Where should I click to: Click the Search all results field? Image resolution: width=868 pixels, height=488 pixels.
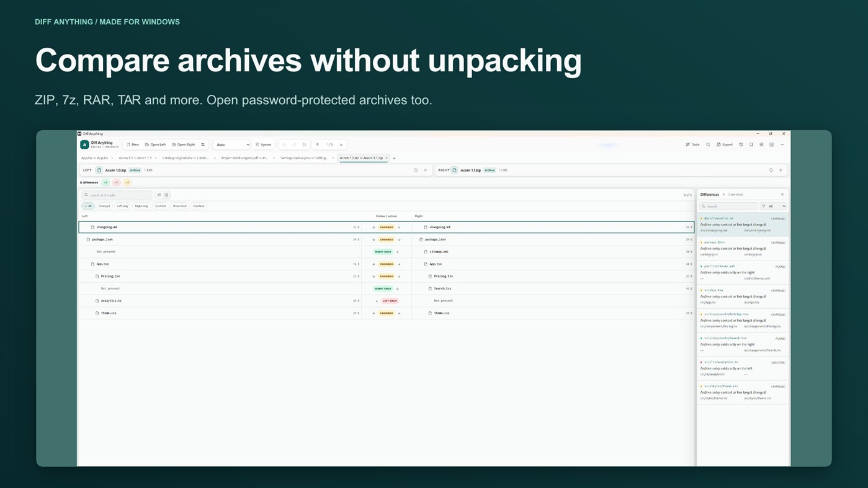click(x=117, y=195)
